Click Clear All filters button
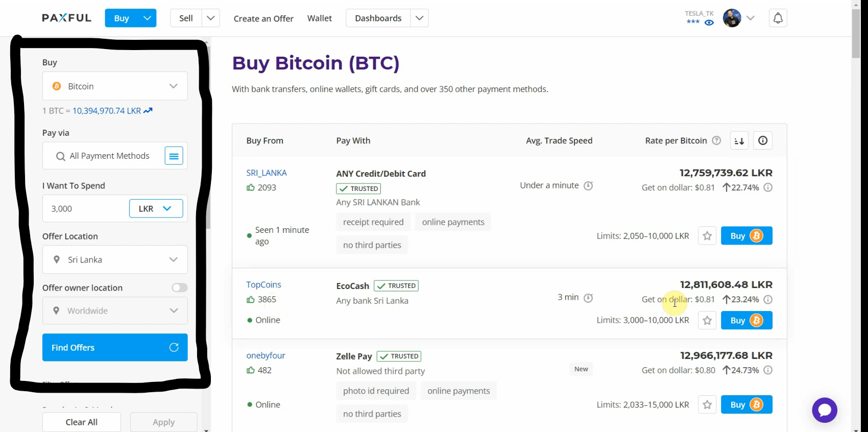 tap(82, 422)
